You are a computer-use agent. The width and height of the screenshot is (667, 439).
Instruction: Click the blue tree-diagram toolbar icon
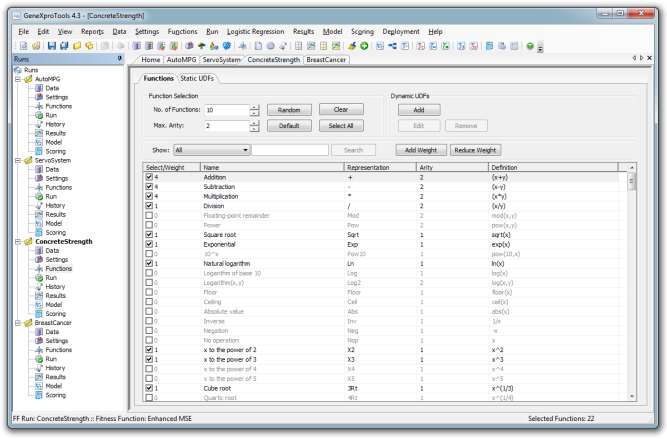click(x=392, y=46)
